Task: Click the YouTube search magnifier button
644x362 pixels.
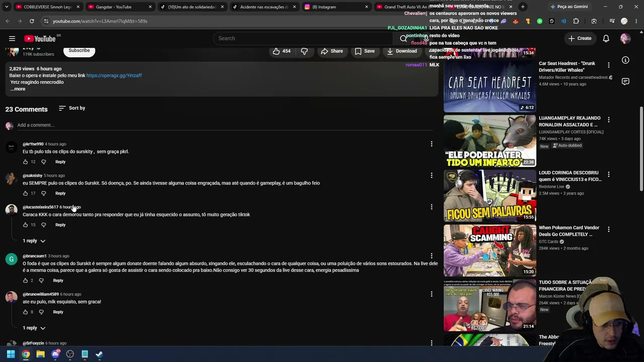Action: click(x=404, y=39)
